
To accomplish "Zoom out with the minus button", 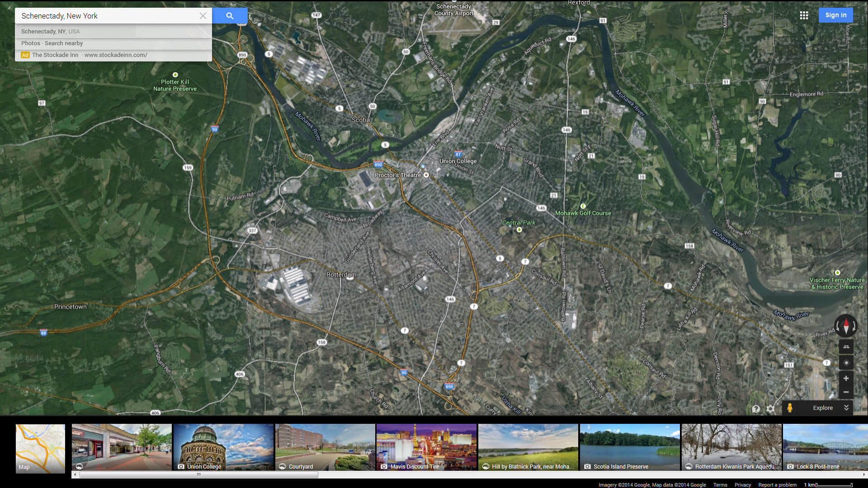I will click(846, 392).
